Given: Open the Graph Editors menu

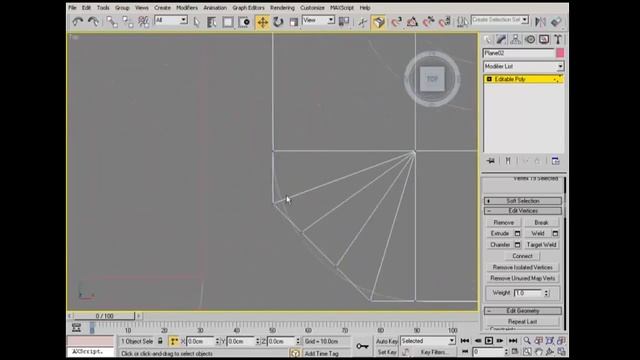Looking at the screenshot, I should click(x=248, y=8).
